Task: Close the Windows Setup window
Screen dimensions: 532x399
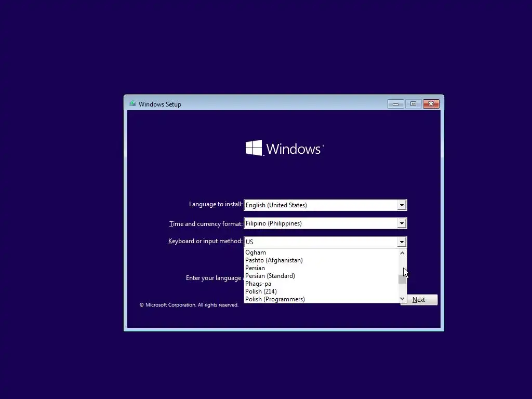Action: (x=431, y=104)
